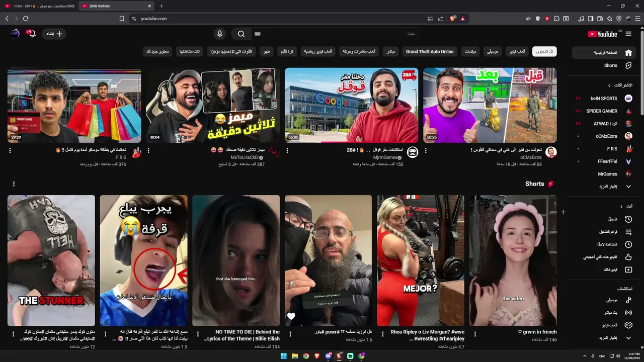Open options for grwm in french short
This screenshot has width=644, height=362.
pyautogui.click(x=475, y=334)
